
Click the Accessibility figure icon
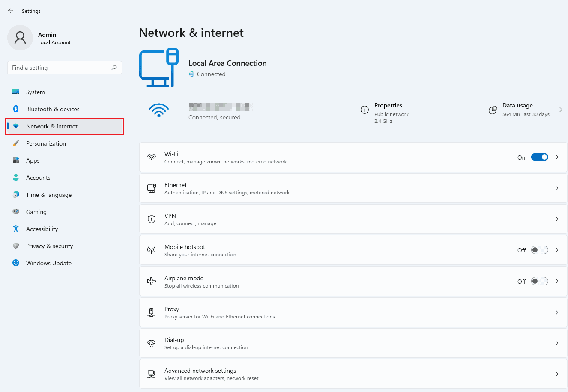pos(16,229)
